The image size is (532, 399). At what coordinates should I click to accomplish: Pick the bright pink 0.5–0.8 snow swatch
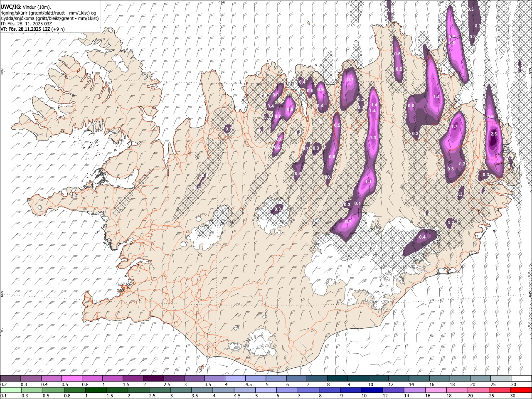pos(71,378)
